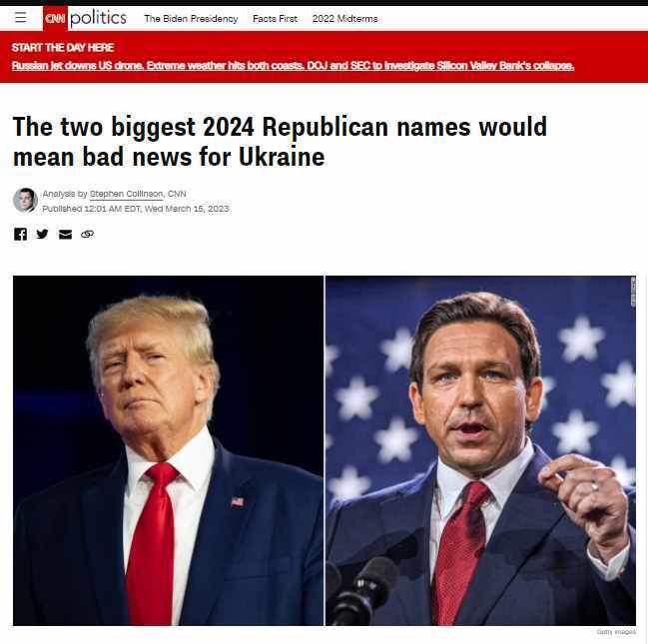Open The Biden Presidency section

(x=191, y=19)
